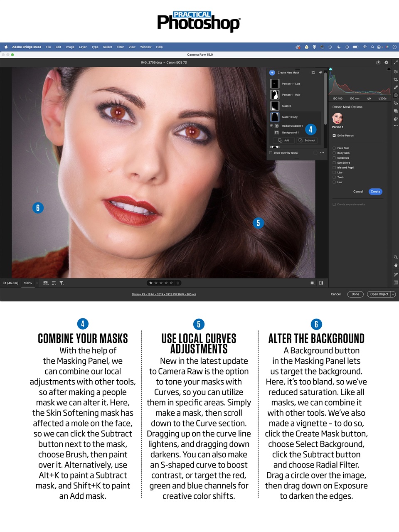Open Camera Raw preferences gear

(x=386, y=62)
